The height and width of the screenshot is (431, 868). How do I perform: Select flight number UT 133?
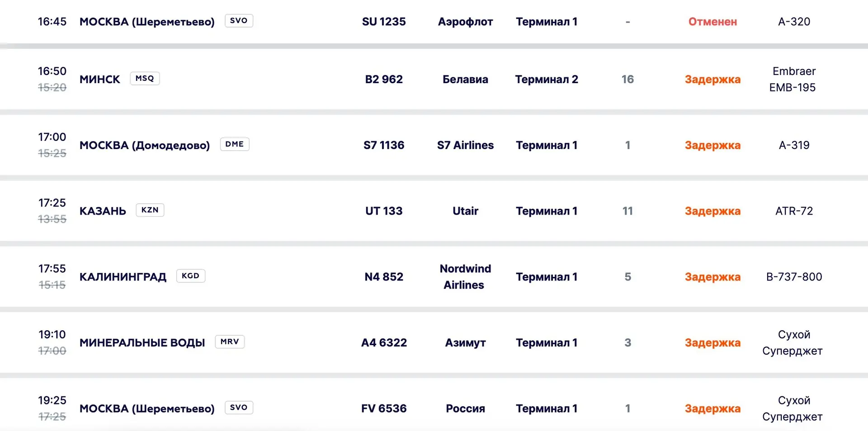pyautogui.click(x=384, y=211)
